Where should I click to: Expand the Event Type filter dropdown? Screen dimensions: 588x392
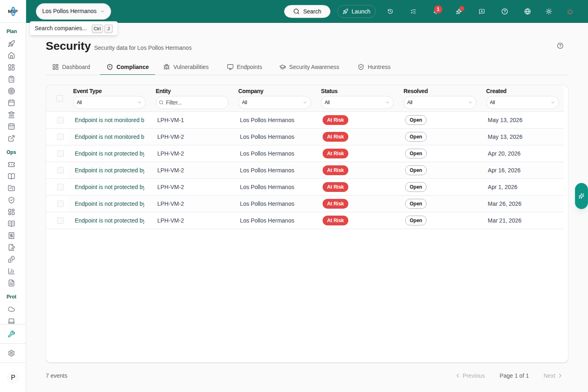click(x=109, y=102)
